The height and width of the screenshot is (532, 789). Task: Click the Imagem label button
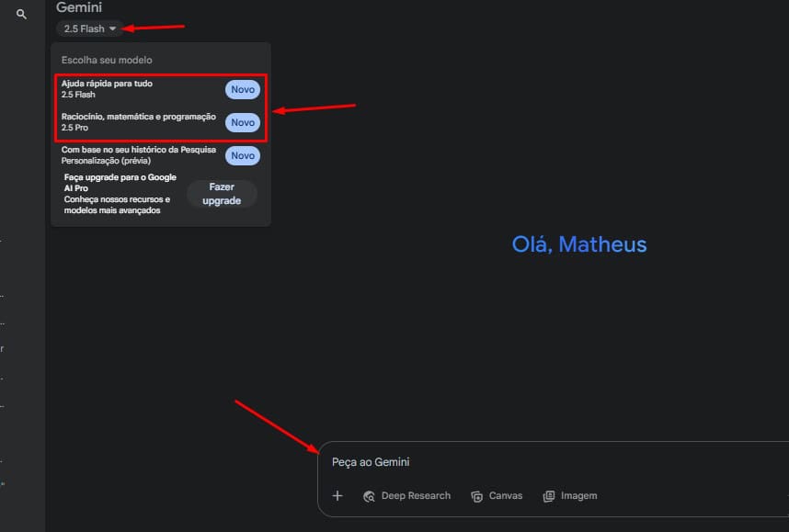[x=578, y=496]
